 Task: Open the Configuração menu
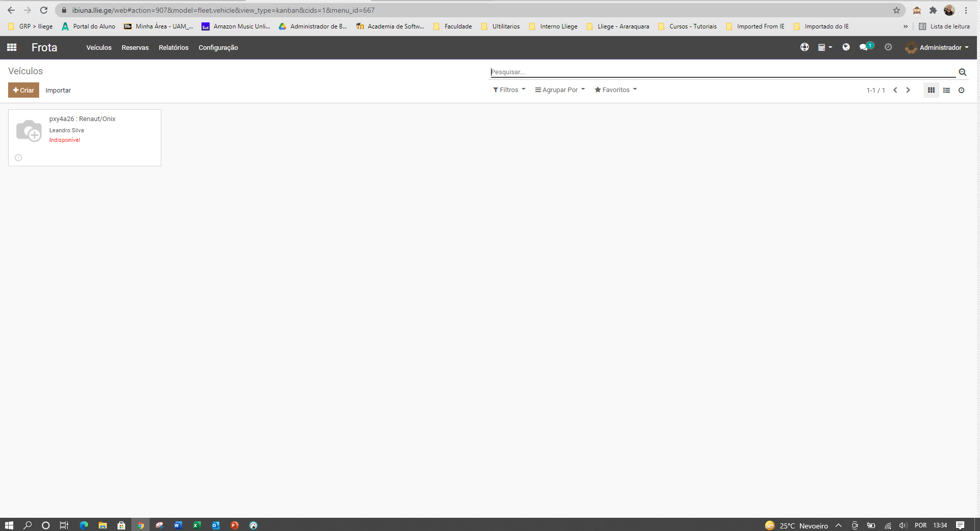218,48
